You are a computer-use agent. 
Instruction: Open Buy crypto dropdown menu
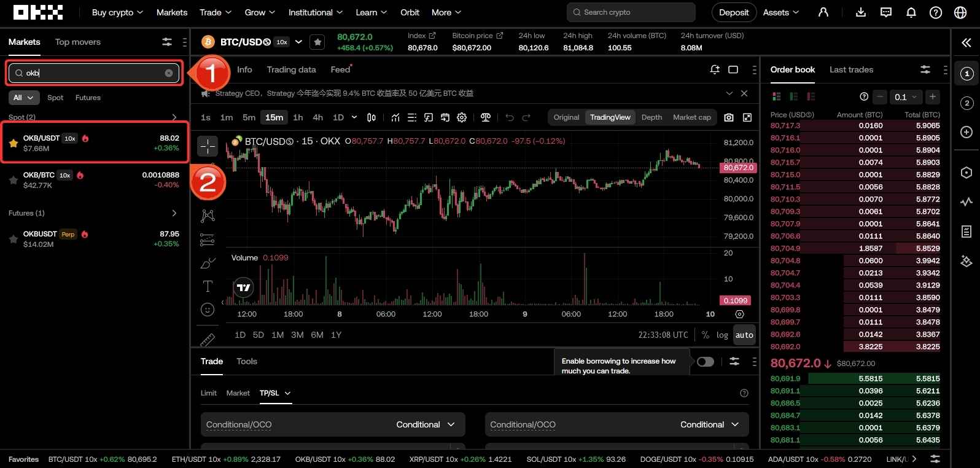[117, 12]
